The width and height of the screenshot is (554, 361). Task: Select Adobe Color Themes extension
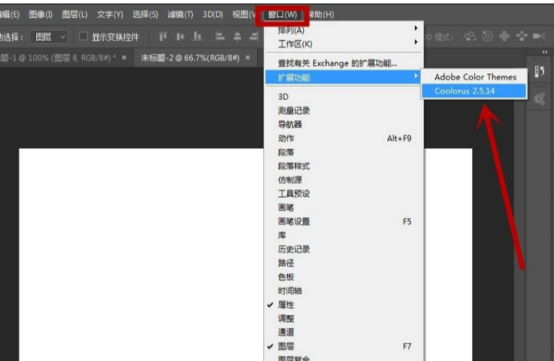tap(475, 77)
